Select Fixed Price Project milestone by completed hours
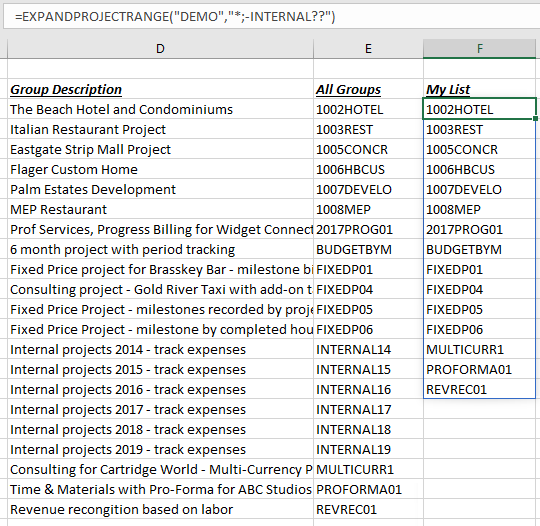 [160, 329]
